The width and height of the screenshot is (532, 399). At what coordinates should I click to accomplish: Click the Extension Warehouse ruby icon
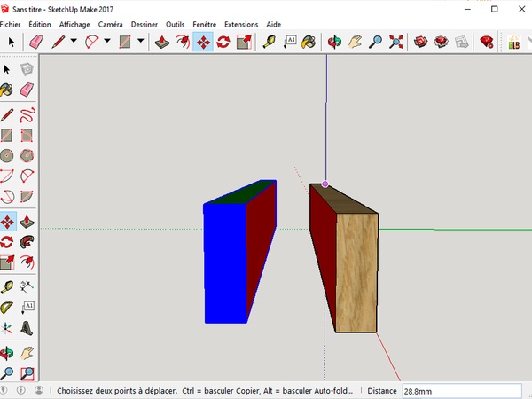pos(486,42)
